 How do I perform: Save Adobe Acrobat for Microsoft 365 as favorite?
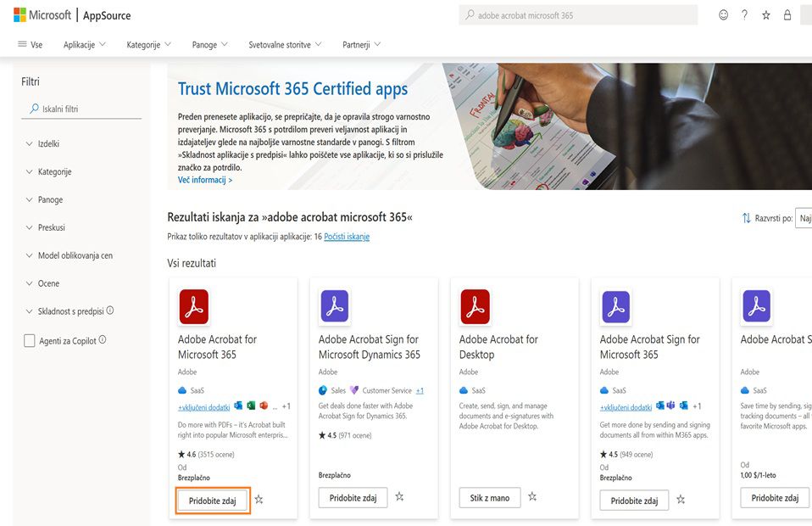(x=259, y=500)
